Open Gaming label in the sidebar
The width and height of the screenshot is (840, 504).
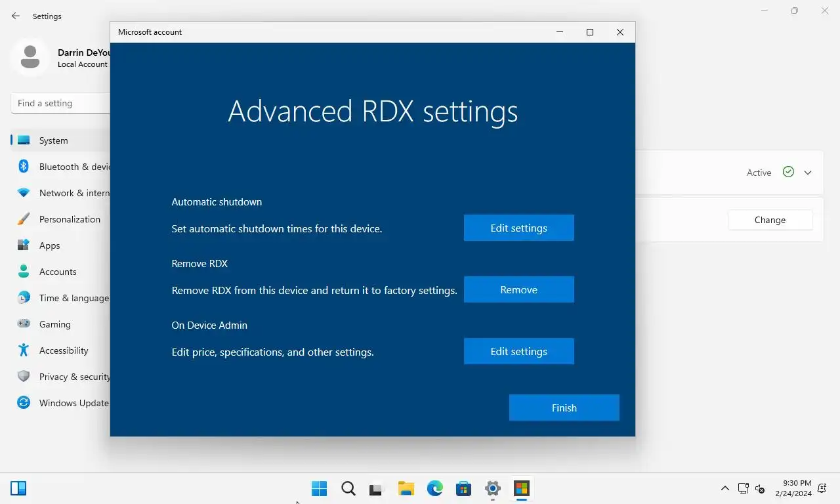pyautogui.click(x=55, y=324)
